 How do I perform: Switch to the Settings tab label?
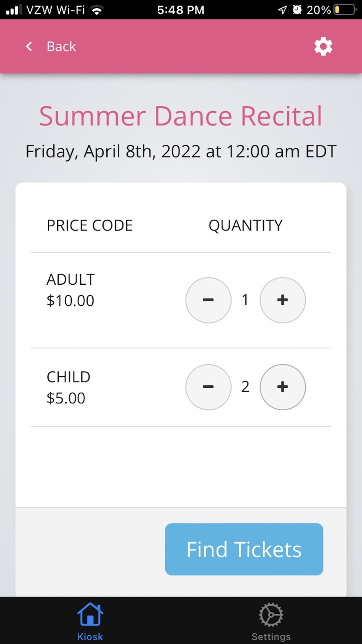click(271, 637)
